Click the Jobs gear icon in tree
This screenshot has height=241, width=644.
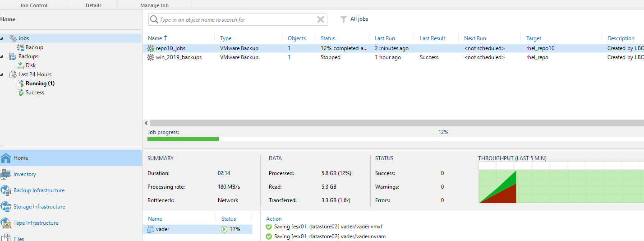(13, 38)
